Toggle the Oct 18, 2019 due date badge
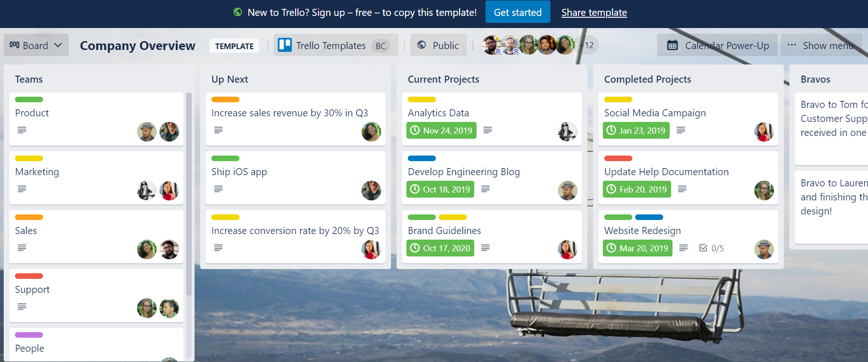868x362 pixels. (x=440, y=189)
